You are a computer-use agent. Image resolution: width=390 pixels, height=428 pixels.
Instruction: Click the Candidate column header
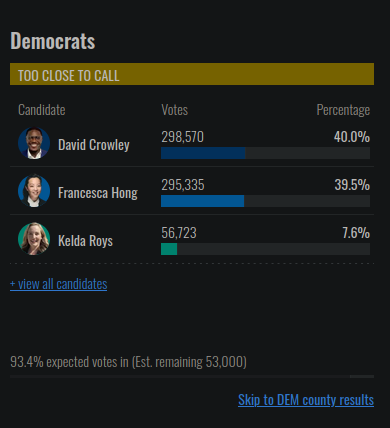(x=42, y=110)
